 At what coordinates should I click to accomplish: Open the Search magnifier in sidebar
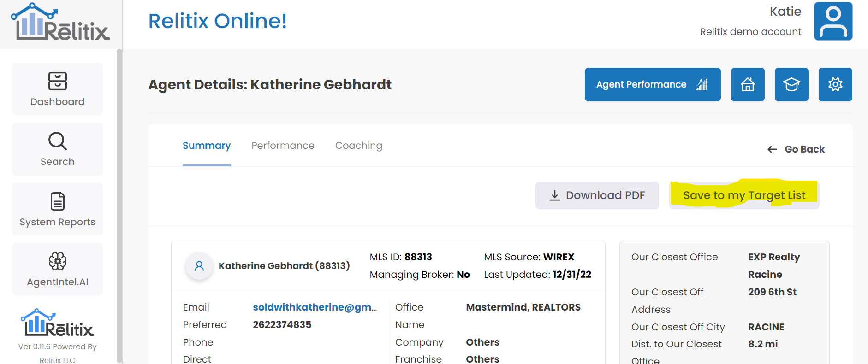click(58, 141)
